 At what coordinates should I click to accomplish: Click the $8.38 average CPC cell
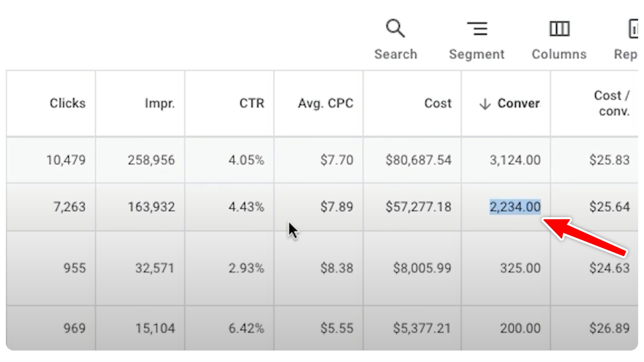(337, 268)
